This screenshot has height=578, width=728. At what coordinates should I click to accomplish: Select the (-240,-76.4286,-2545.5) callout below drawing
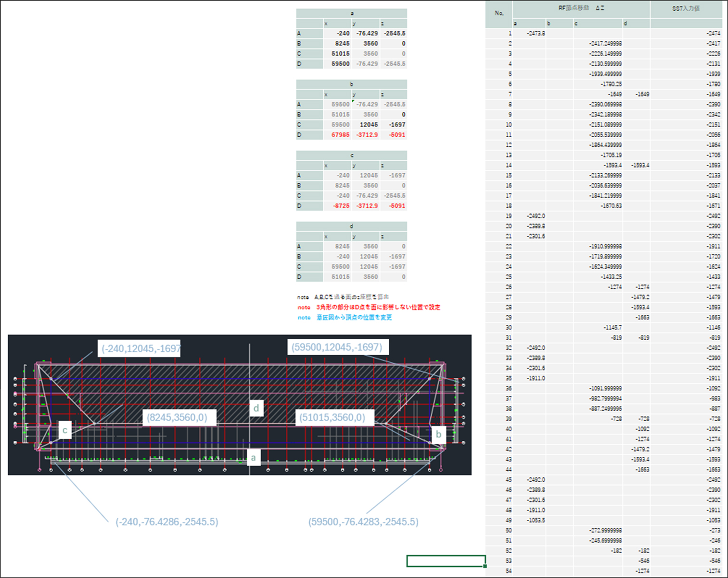pos(167,522)
